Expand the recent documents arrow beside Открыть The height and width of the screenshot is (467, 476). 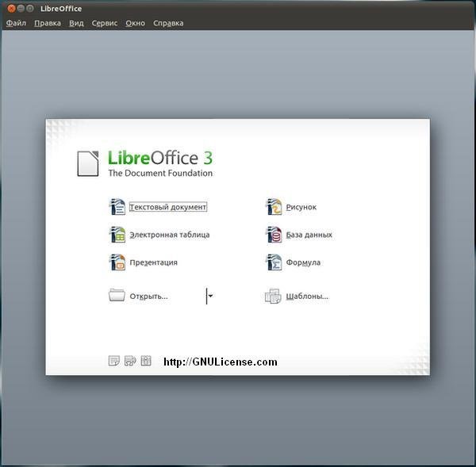click(210, 296)
